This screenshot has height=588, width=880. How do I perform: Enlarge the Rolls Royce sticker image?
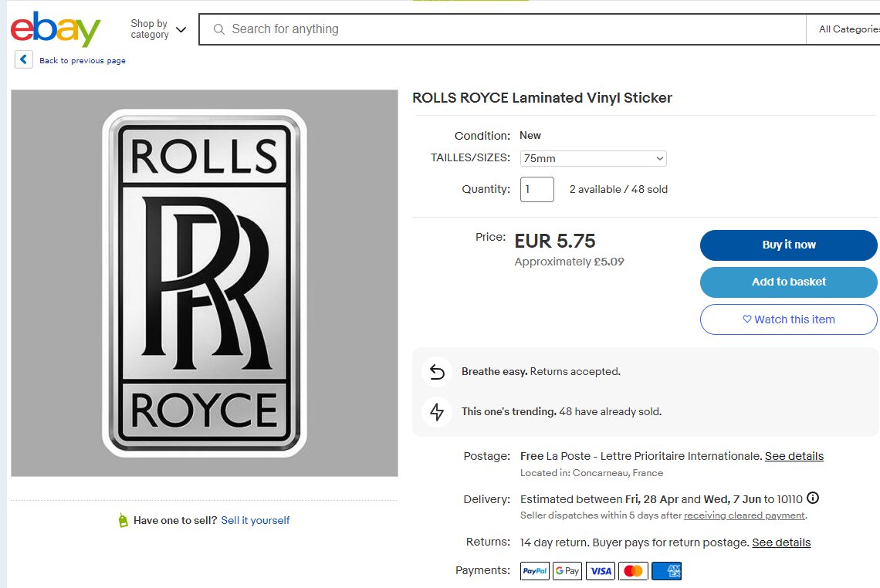point(204,282)
